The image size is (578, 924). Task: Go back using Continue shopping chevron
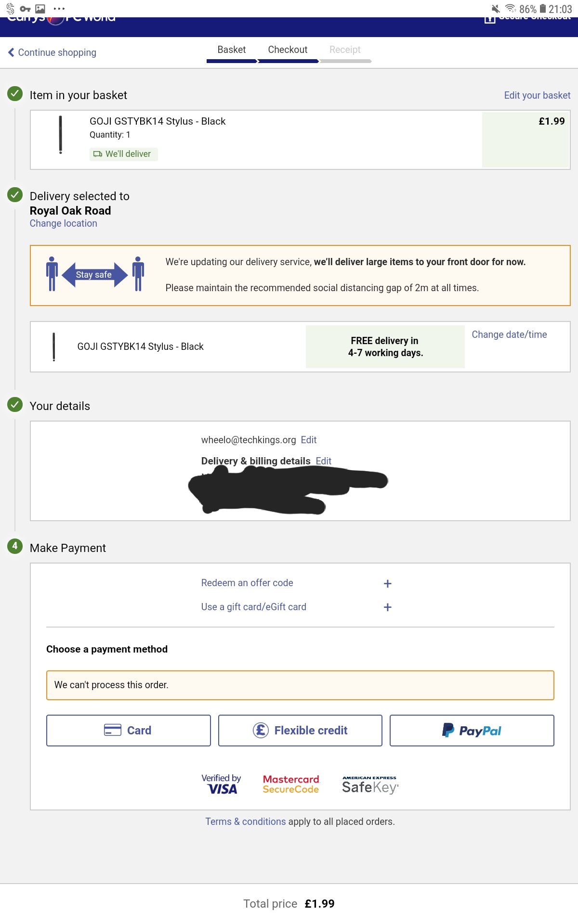(x=11, y=52)
